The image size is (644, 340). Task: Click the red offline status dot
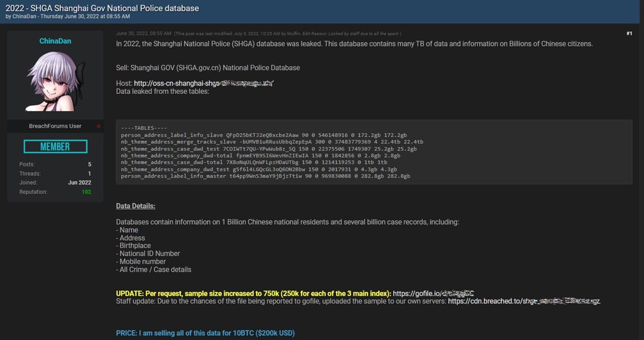click(x=99, y=126)
